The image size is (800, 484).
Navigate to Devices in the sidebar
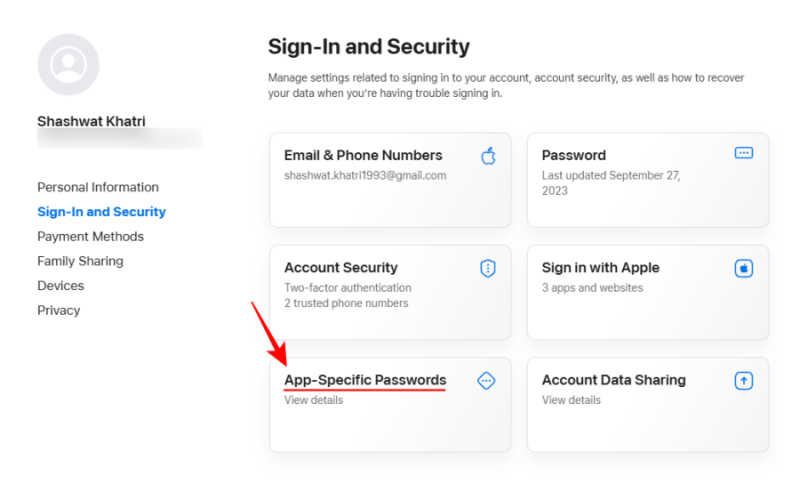point(60,285)
